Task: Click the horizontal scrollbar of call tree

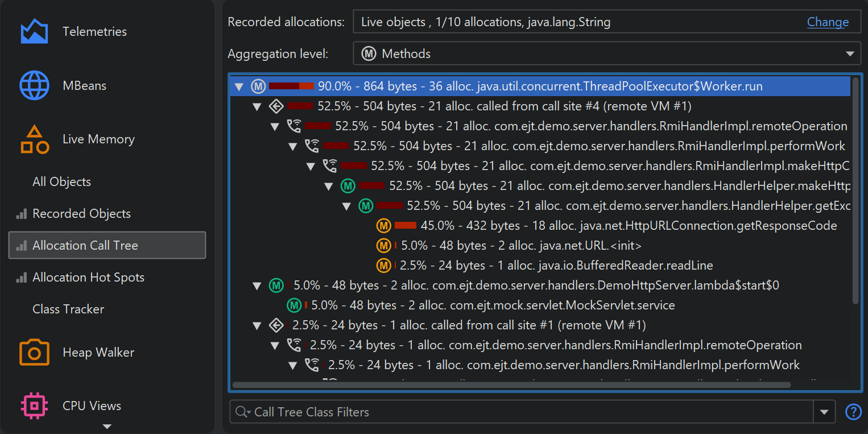Action: pos(511,385)
